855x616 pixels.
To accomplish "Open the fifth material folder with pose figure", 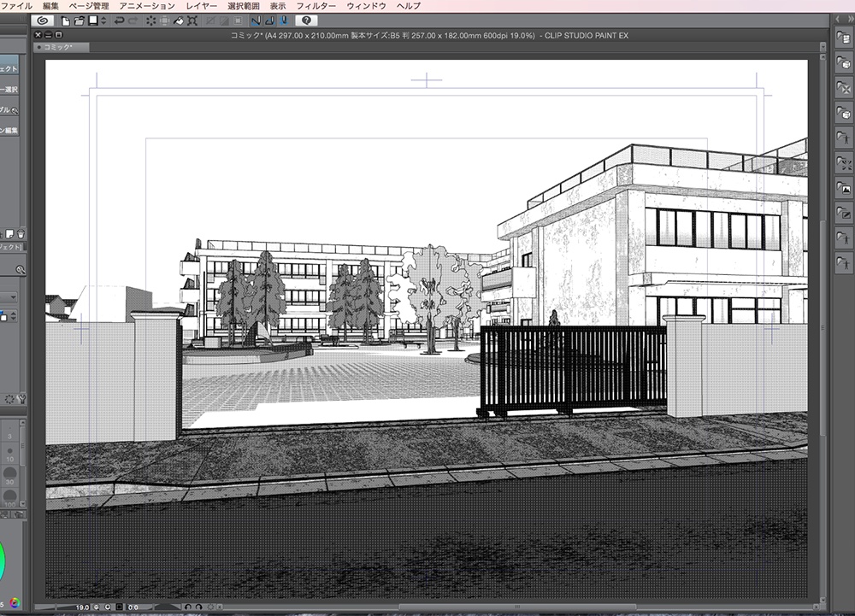I will [844, 138].
